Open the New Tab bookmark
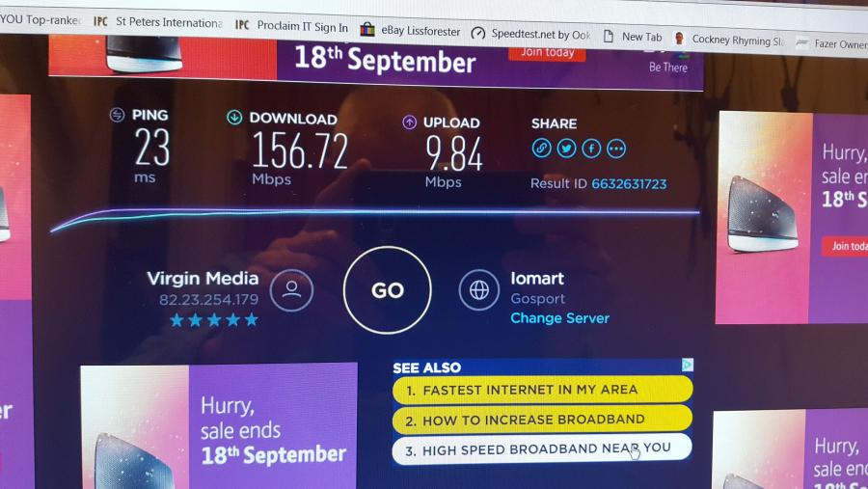Screen dimensions: 868x489 (x=632, y=37)
